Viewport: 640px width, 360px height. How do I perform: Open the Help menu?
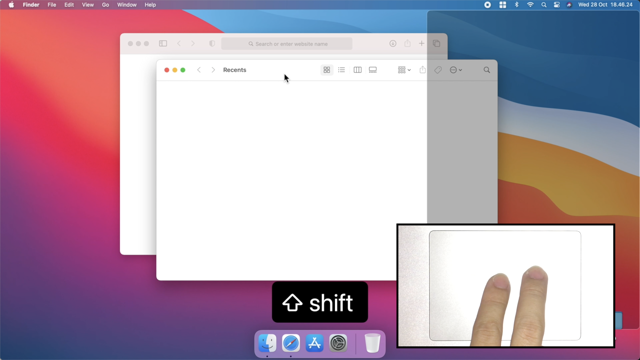150,5
